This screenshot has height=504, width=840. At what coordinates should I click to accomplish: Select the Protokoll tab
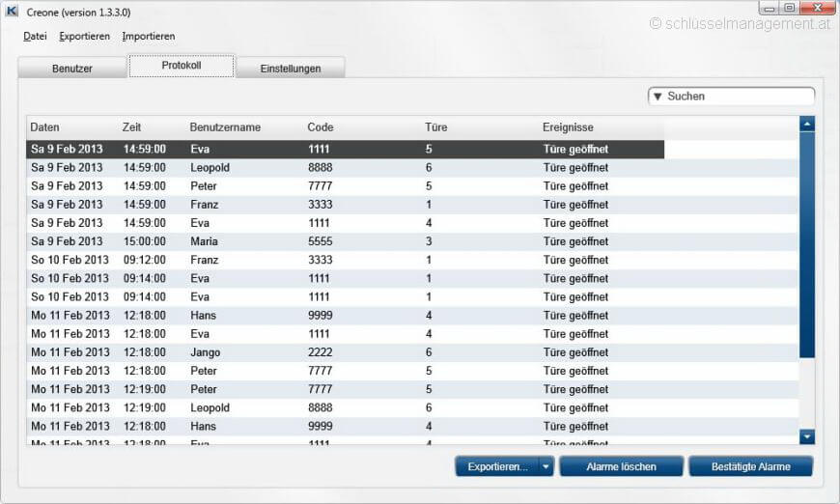(x=182, y=66)
